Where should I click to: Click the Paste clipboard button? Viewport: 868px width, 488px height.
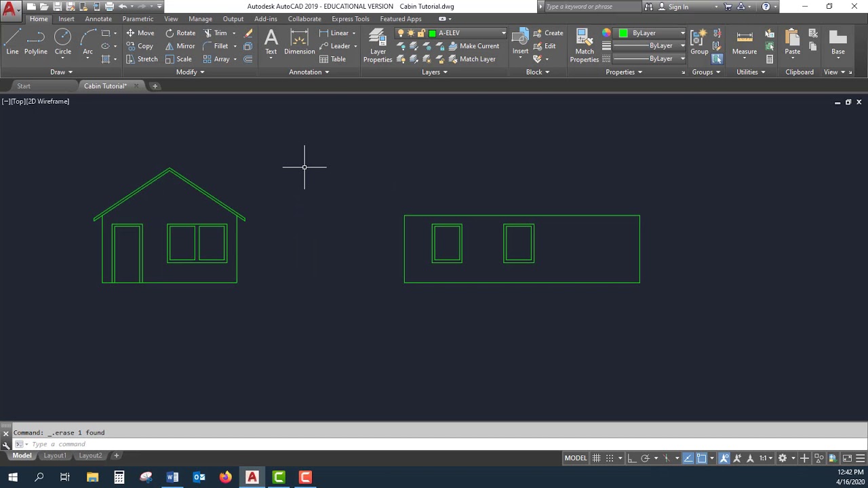pos(792,42)
